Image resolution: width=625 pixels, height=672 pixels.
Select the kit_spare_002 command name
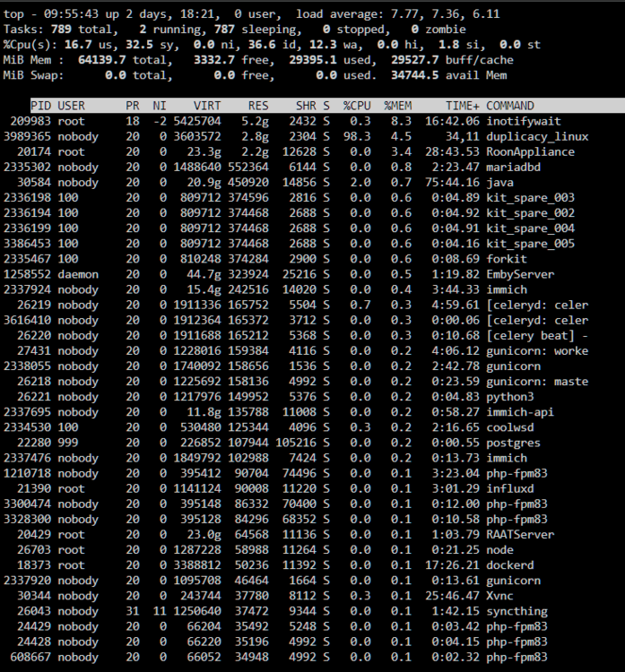[x=530, y=213]
